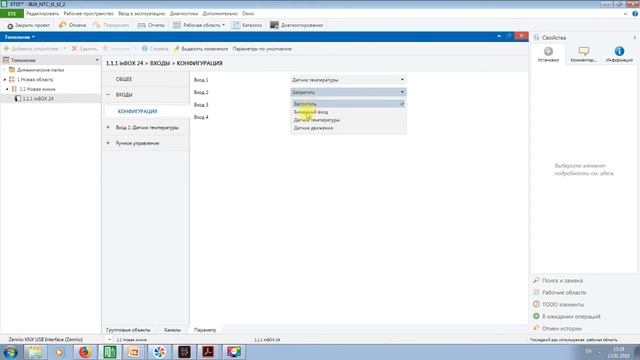Click the Параметры по умолчанию button
Screen dimensions: 640x360
(x=262, y=49)
